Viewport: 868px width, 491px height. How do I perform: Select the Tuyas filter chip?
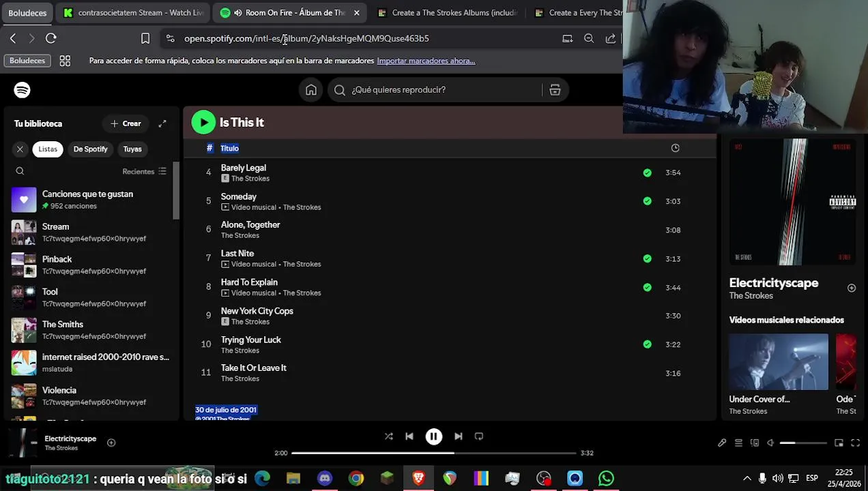pyautogui.click(x=132, y=149)
